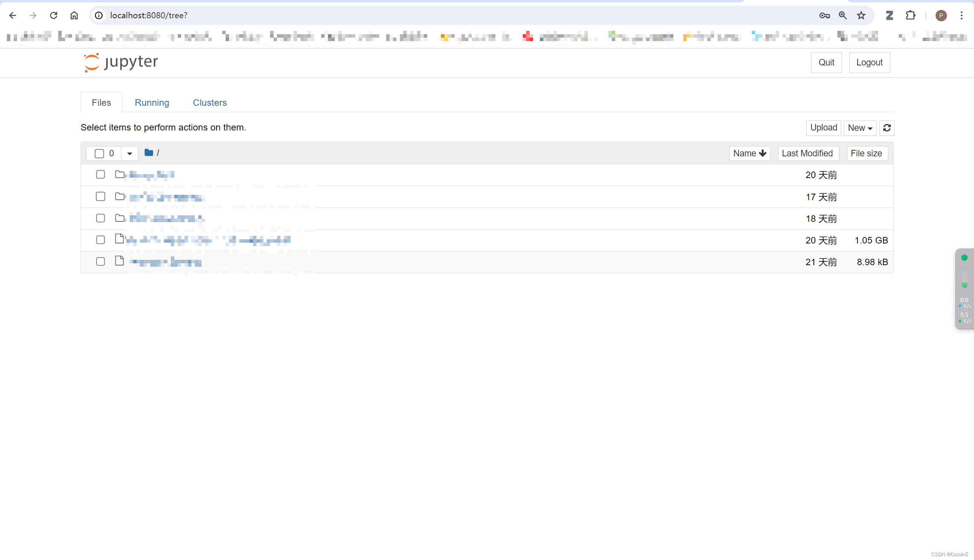This screenshot has width=974, height=560.
Task: Open the 8.98 kB file link
Action: (166, 262)
